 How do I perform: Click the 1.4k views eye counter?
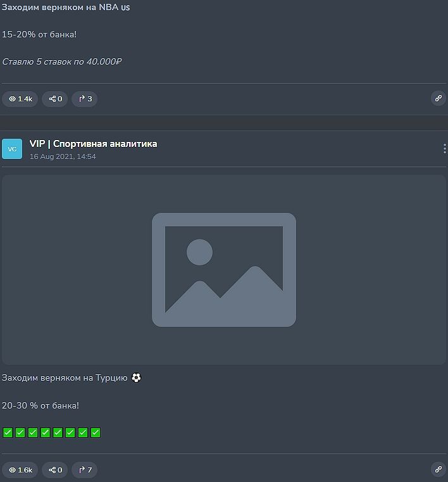20,99
